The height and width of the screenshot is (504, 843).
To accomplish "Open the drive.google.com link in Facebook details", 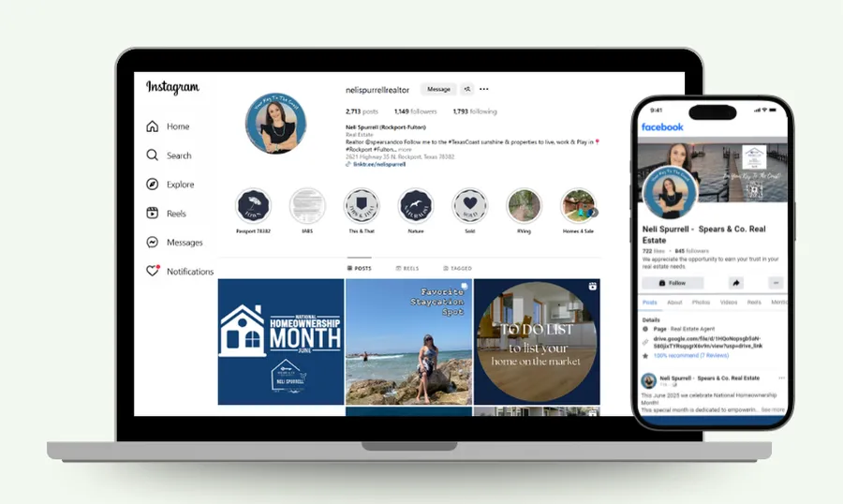I will (707, 342).
